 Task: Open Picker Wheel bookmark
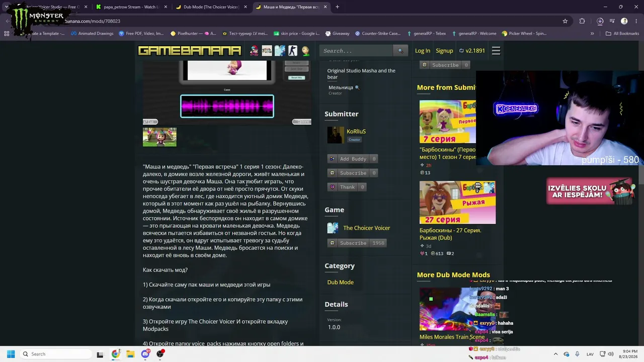[x=524, y=34]
